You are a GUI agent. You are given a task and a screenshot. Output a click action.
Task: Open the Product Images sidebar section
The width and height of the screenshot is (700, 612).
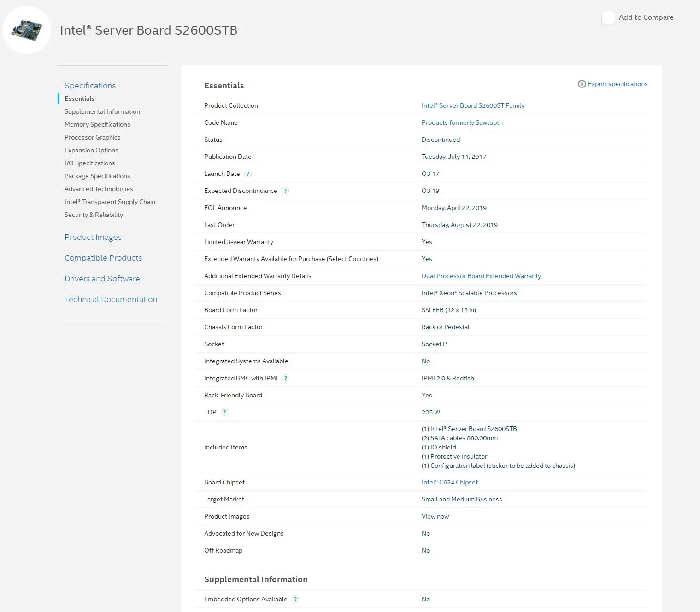click(x=93, y=237)
